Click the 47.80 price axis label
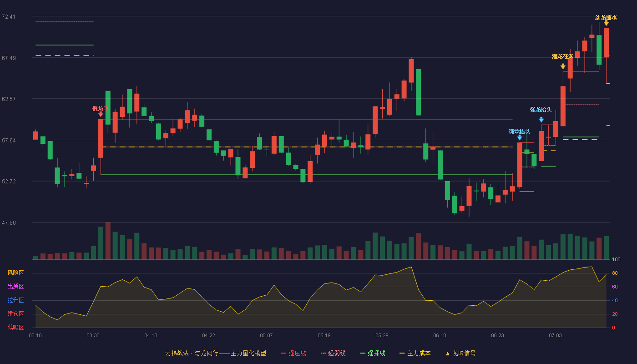 pyautogui.click(x=9, y=222)
